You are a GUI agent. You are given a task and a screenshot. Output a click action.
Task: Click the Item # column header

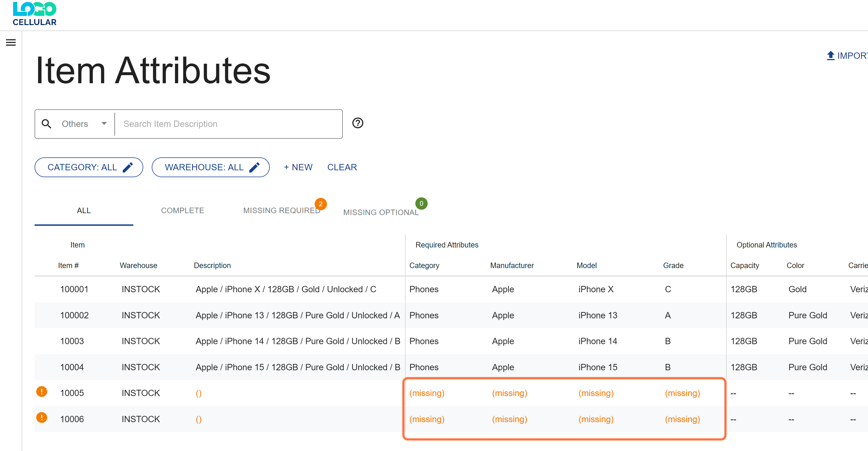pyautogui.click(x=68, y=266)
